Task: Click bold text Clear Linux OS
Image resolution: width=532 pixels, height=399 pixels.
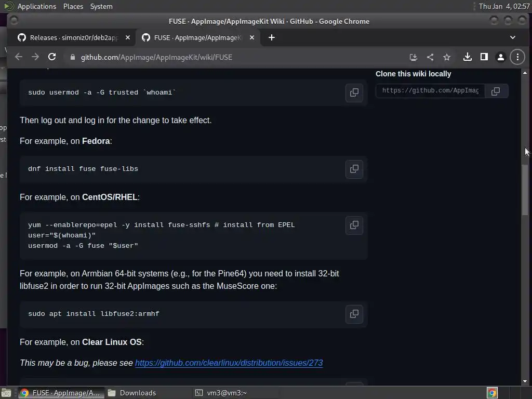Action: point(112,342)
